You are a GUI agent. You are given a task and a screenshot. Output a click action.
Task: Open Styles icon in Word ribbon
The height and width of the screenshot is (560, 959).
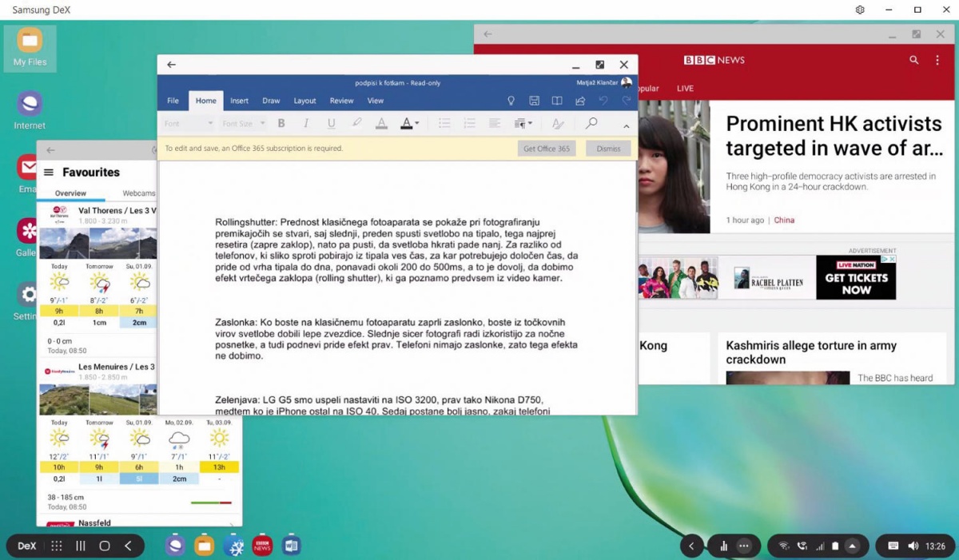(x=558, y=124)
